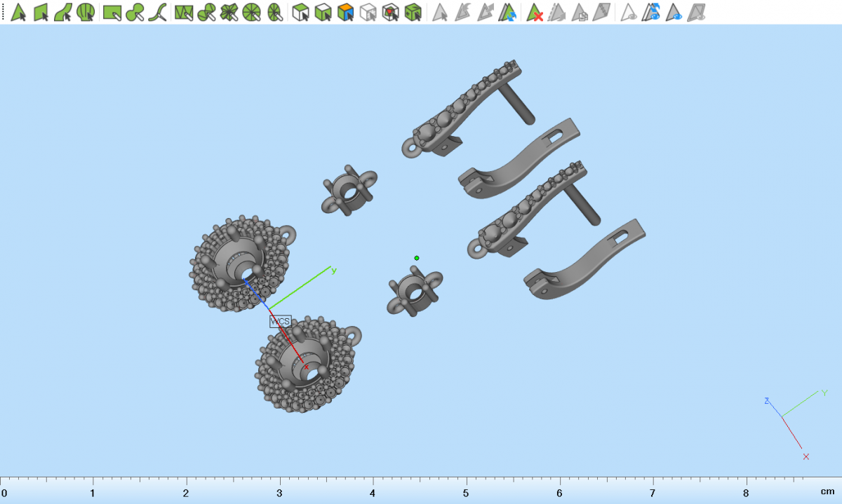Viewport: 842px width, 504px height.
Task: Click the toolbar's dotted grip handle
Action: click(x=4, y=12)
